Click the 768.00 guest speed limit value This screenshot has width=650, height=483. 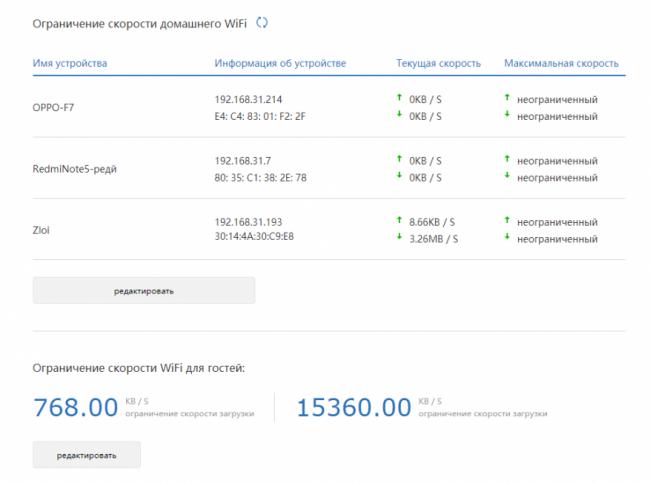(x=75, y=408)
